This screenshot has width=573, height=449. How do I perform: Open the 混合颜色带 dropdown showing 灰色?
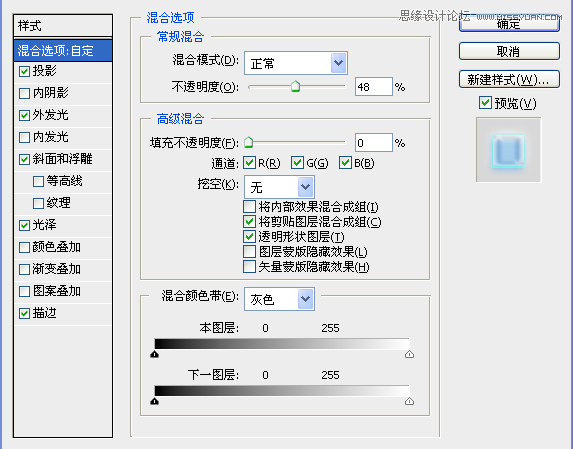point(279,299)
